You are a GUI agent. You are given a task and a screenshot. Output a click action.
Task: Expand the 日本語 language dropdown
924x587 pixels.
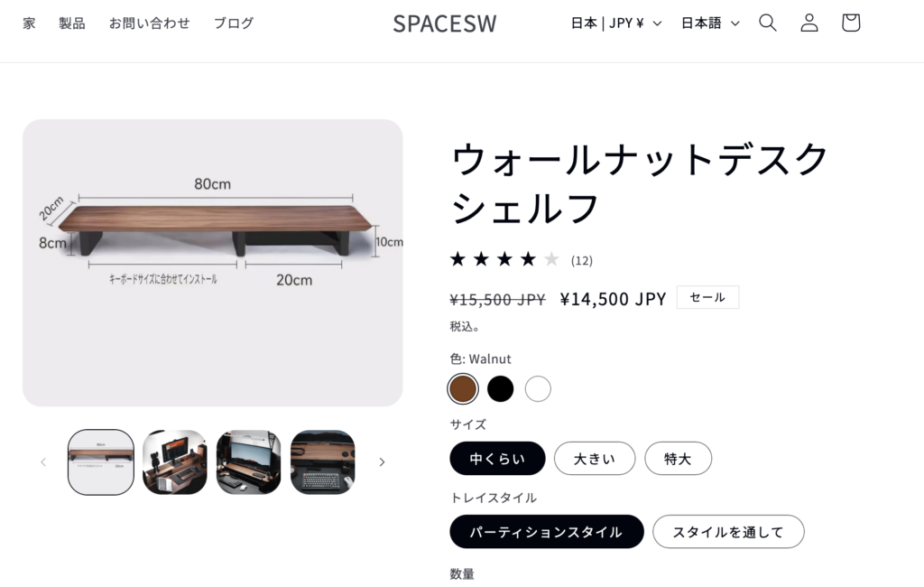click(x=710, y=23)
